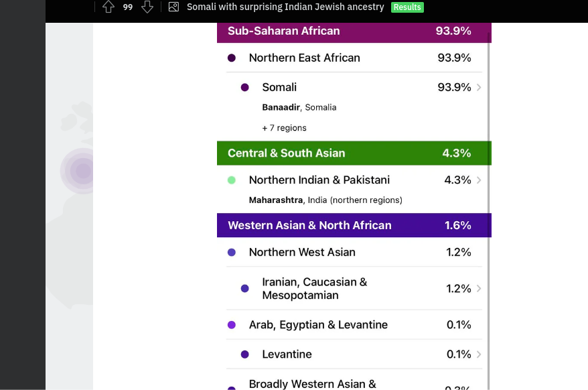Expand Northern Indian & Pakistani chevron
Viewport: 588px width, 390px height.
tap(479, 180)
